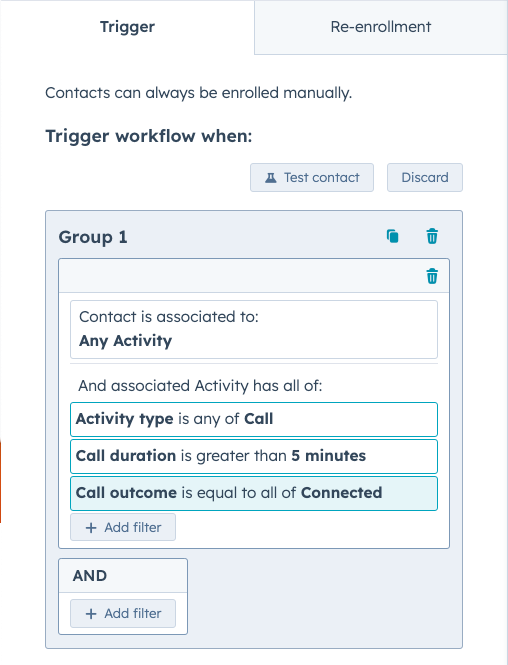Click the plus icon in the AND box
Screen dimensions: 508x665
[x=91, y=614]
